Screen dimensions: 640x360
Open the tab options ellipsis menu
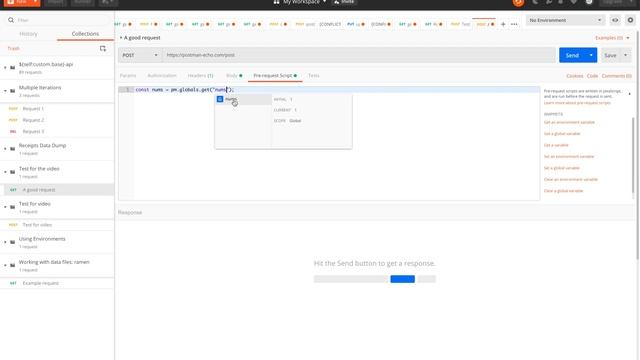tap(514, 24)
